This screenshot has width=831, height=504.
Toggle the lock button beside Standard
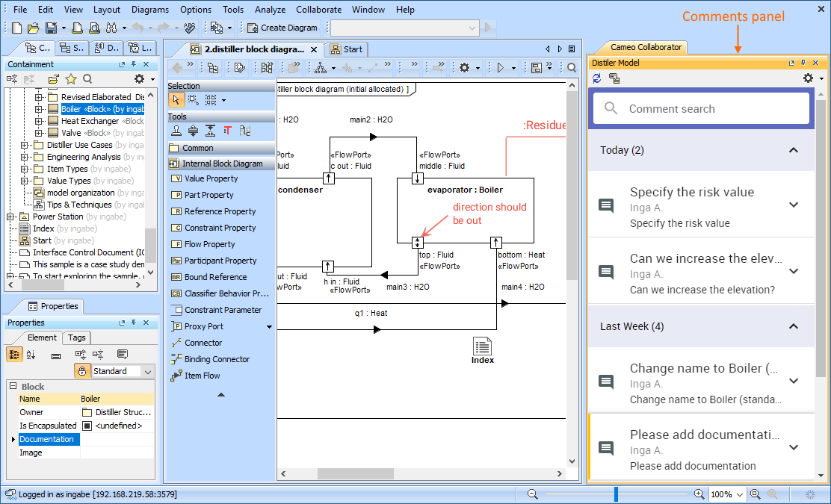[x=82, y=371]
